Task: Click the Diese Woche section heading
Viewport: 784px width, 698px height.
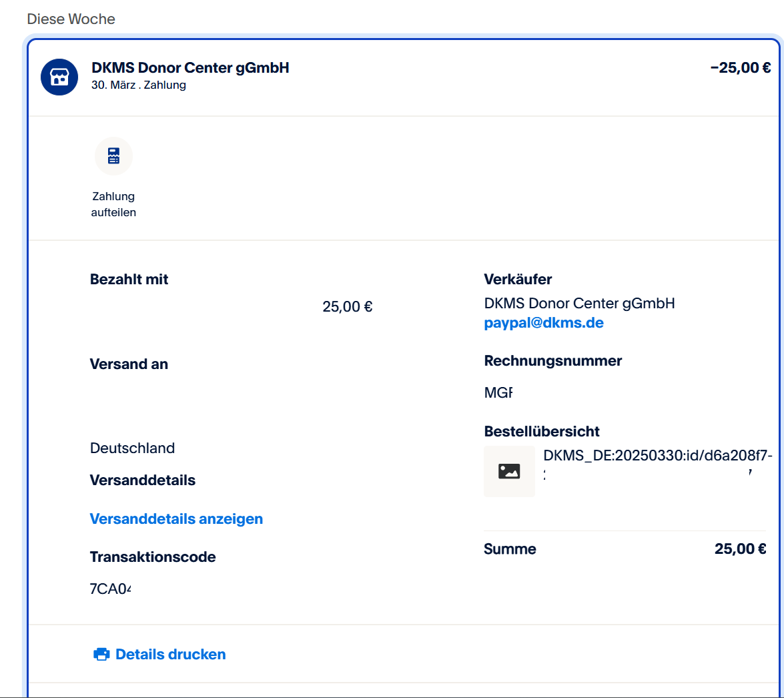Action: (71, 19)
